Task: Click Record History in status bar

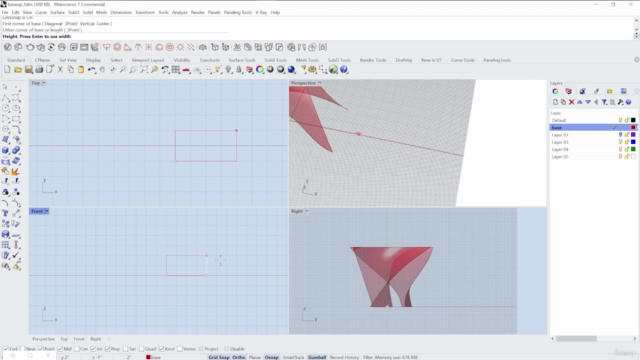Action: click(x=344, y=357)
